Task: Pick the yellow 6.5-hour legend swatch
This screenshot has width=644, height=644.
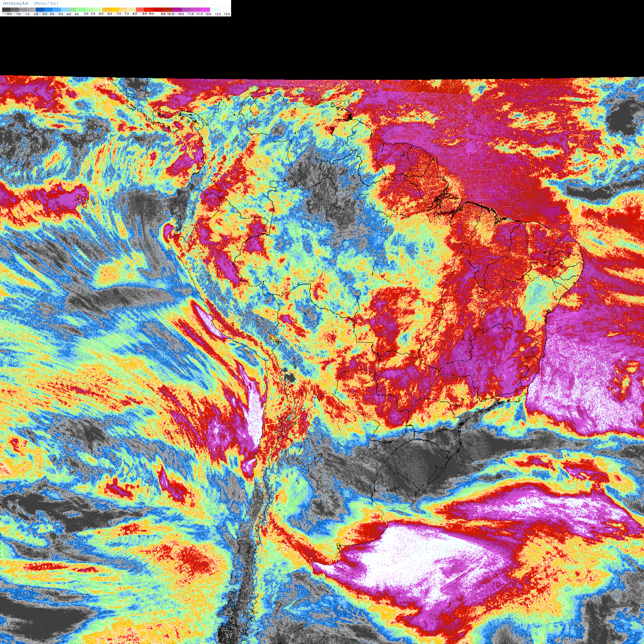Action: (x=115, y=10)
